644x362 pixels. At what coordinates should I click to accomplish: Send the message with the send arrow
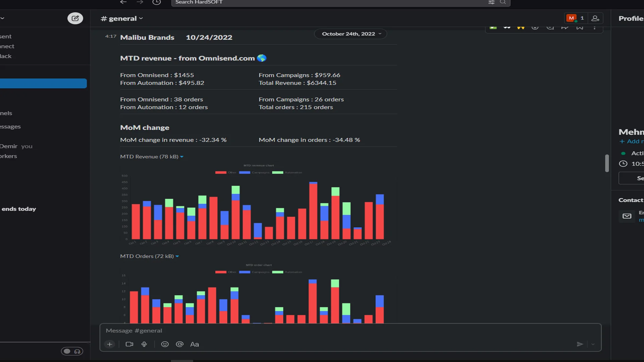(580, 344)
